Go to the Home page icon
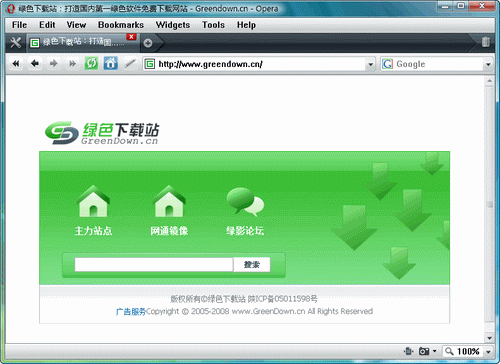The width and height of the screenshot is (500, 364). (x=110, y=63)
